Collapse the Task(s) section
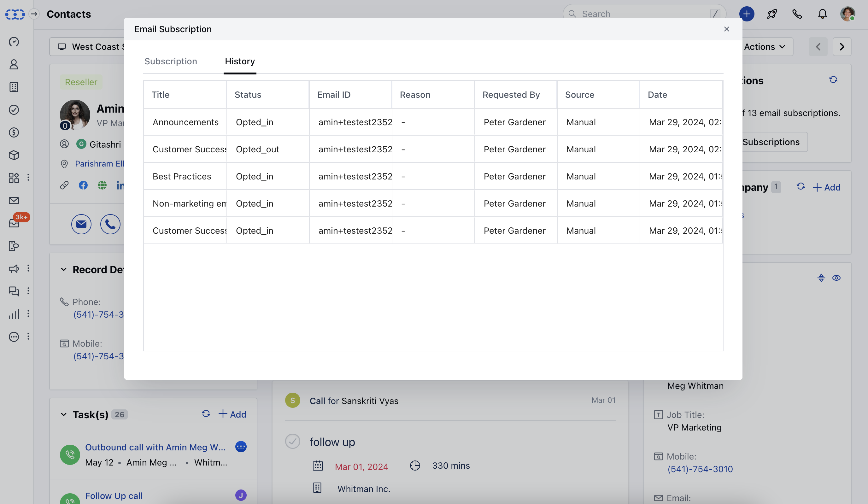The image size is (868, 504). click(64, 414)
